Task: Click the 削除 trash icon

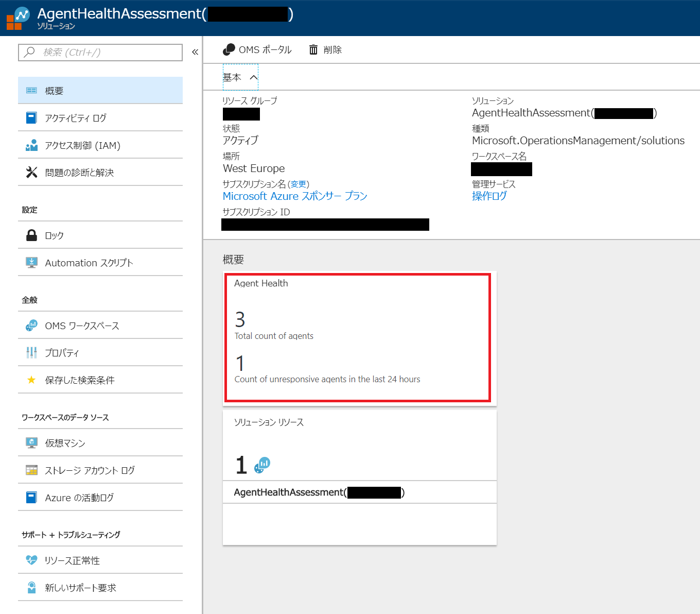Action: (313, 49)
